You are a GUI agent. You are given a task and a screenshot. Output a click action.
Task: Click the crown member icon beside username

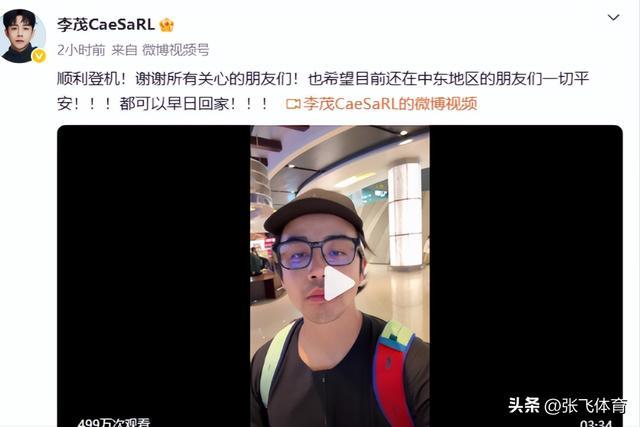[x=167, y=25]
